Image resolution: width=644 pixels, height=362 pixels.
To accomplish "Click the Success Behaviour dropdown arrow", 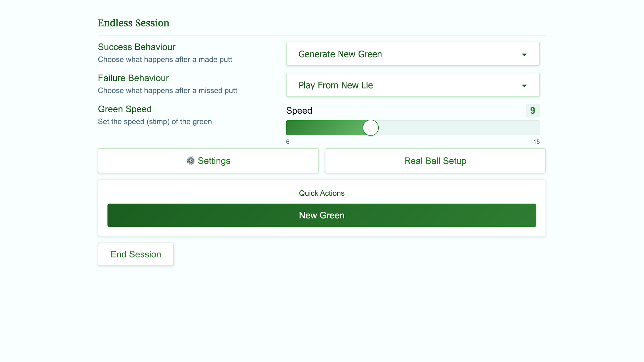I will (x=524, y=55).
